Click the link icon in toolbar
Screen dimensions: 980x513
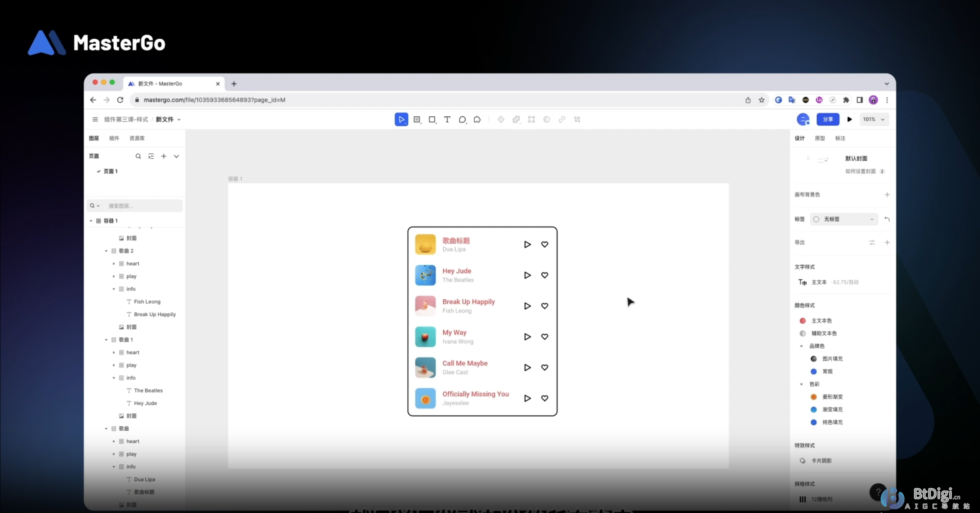click(x=562, y=119)
